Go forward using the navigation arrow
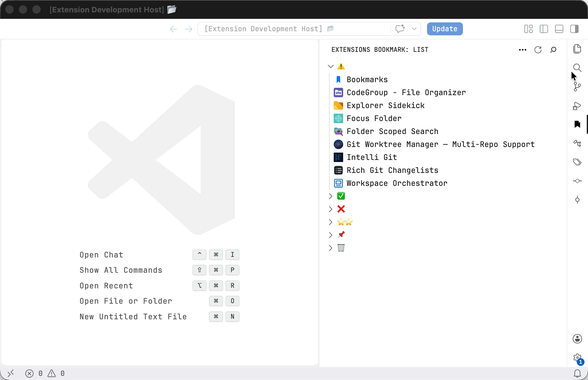588x380 pixels. [x=189, y=29]
